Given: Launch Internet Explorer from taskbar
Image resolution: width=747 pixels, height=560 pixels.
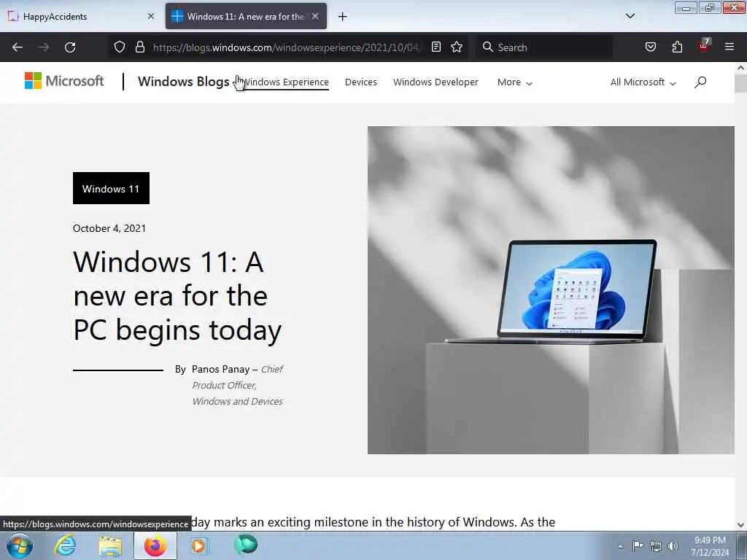Looking at the screenshot, I should 65,545.
